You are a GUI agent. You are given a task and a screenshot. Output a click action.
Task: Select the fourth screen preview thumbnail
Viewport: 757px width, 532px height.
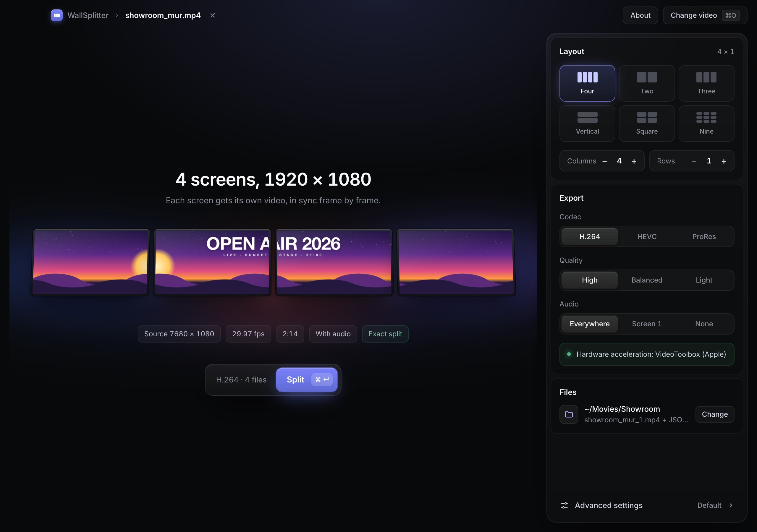pos(456,262)
